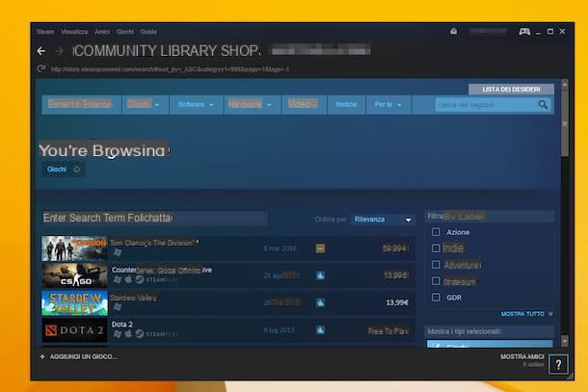588x392 pixels.
Task: Toggle the Azione filter checkbox
Action: point(436,232)
